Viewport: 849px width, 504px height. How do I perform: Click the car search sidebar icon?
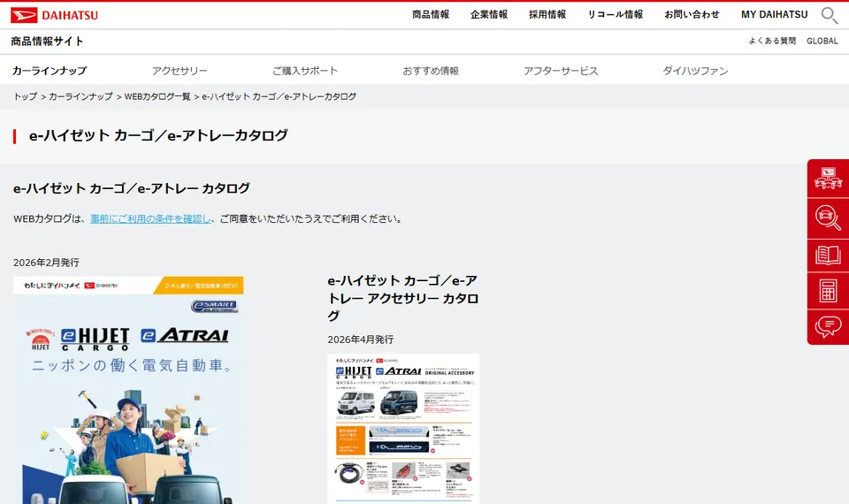(x=828, y=218)
